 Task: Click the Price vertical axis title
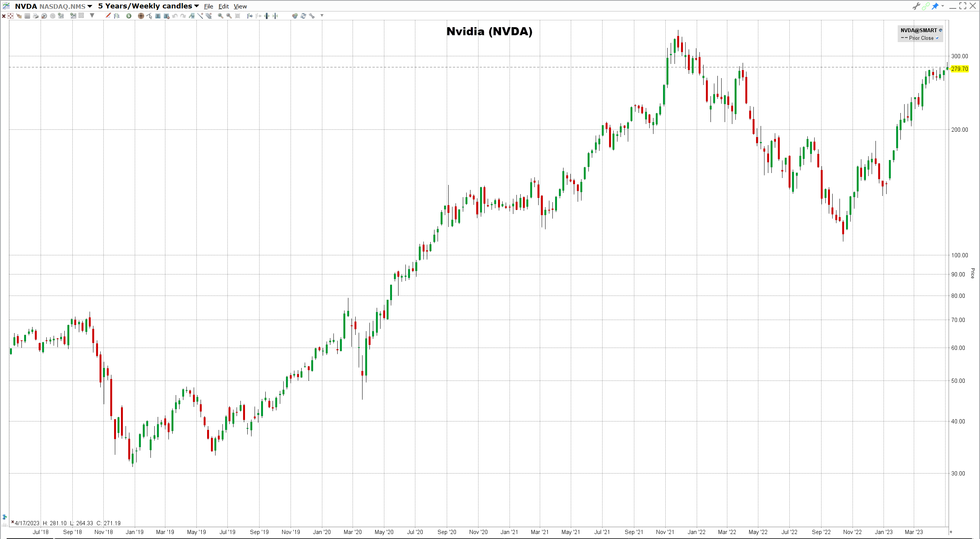point(973,273)
